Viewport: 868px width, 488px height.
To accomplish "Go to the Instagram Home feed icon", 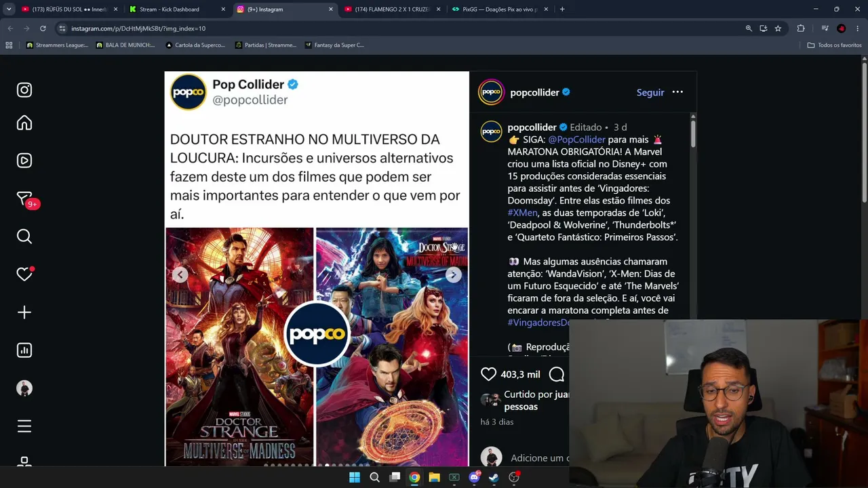I will [24, 123].
